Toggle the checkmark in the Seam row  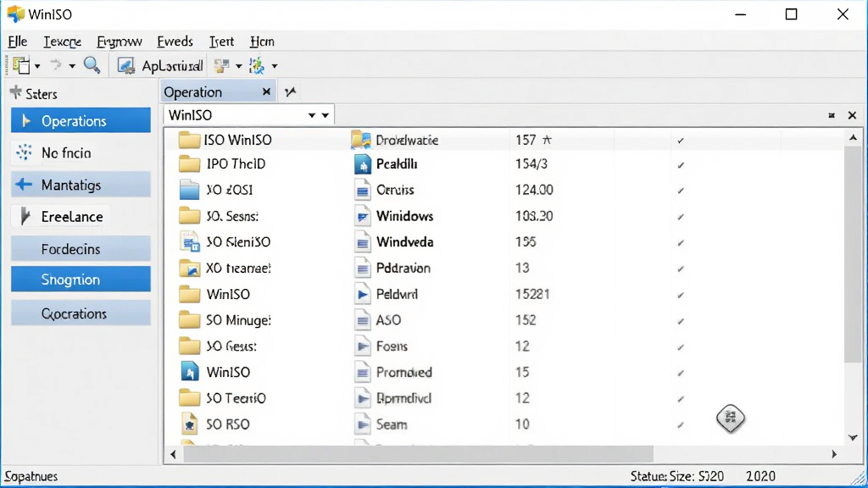(681, 425)
